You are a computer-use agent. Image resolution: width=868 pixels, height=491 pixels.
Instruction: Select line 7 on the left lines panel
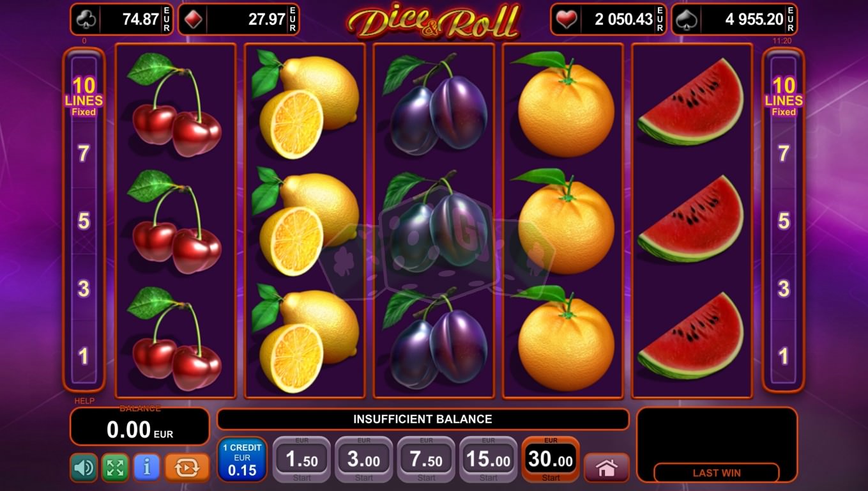[84, 154]
